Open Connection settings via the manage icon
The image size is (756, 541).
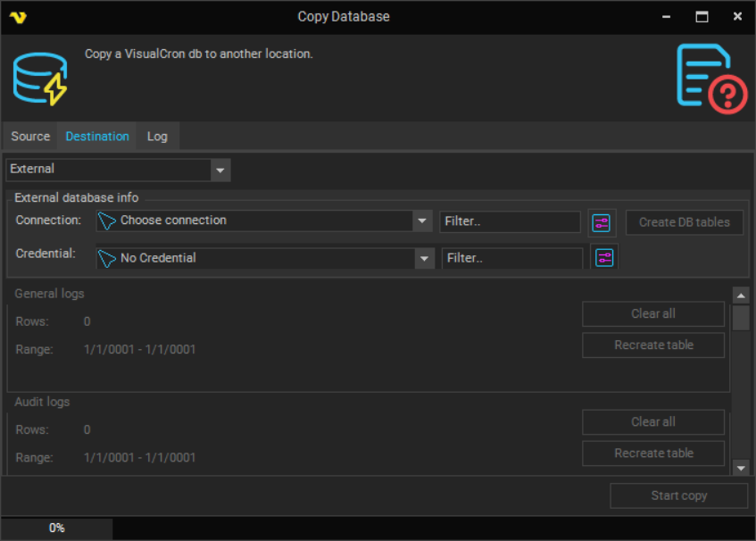602,223
